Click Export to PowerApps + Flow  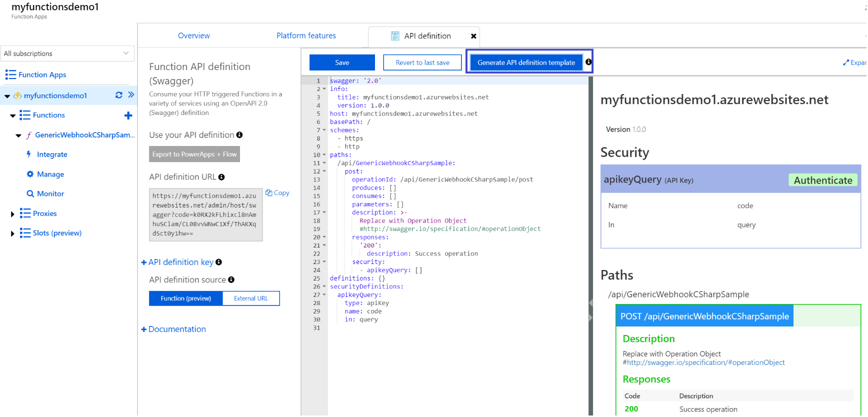tap(194, 154)
